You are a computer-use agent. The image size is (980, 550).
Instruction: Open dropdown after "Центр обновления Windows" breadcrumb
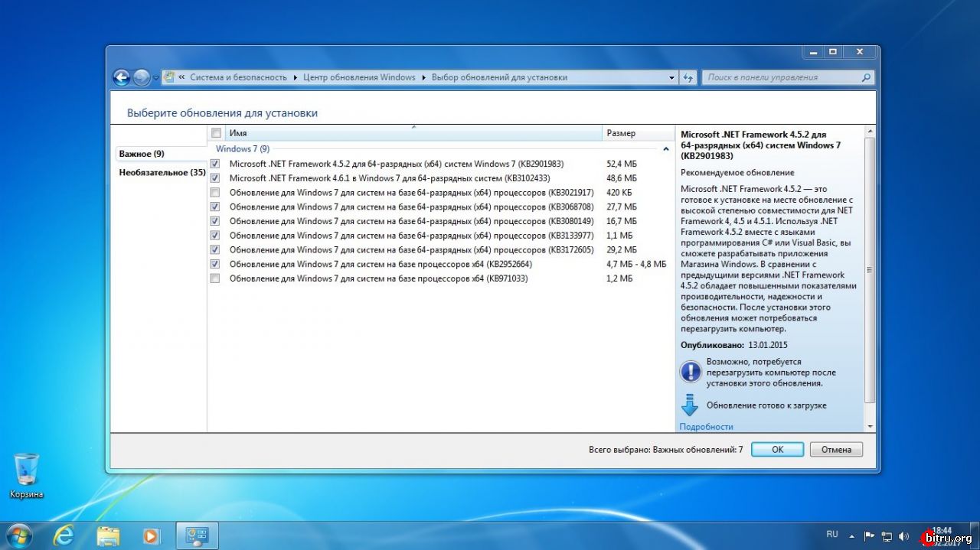(424, 77)
